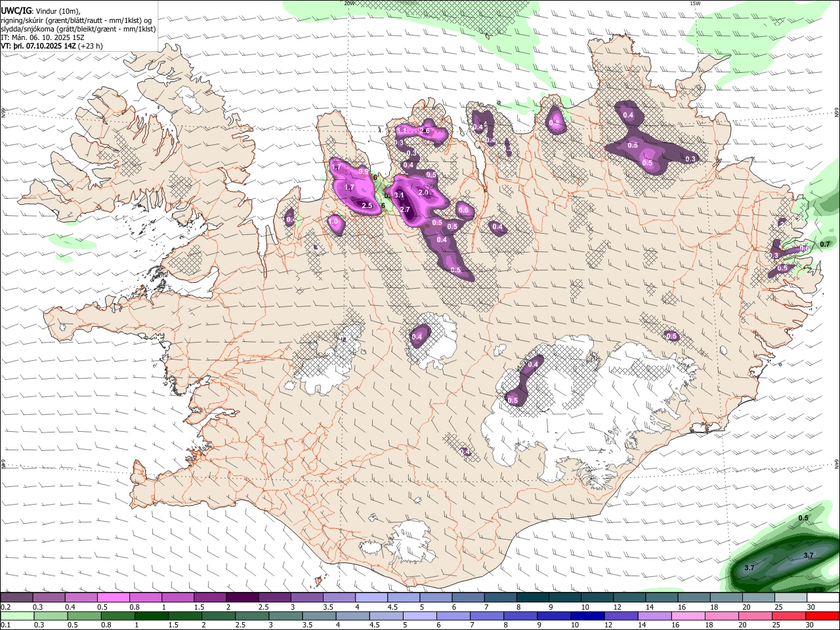Image resolution: width=840 pixels, height=630 pixels.
Task: Click the 'rigning/skúrir (grænt/blátt/rautt' header line
Action: 77,20
